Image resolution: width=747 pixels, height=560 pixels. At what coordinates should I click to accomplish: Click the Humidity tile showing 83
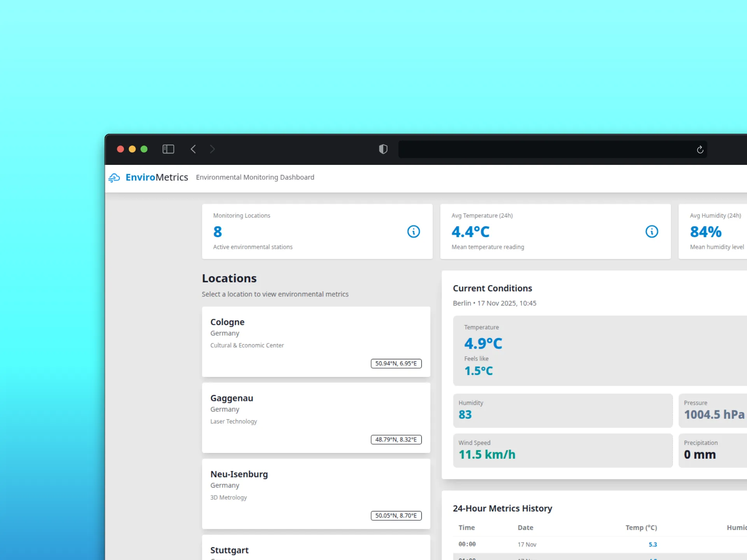pyautogui.click(x=563, y=410)
